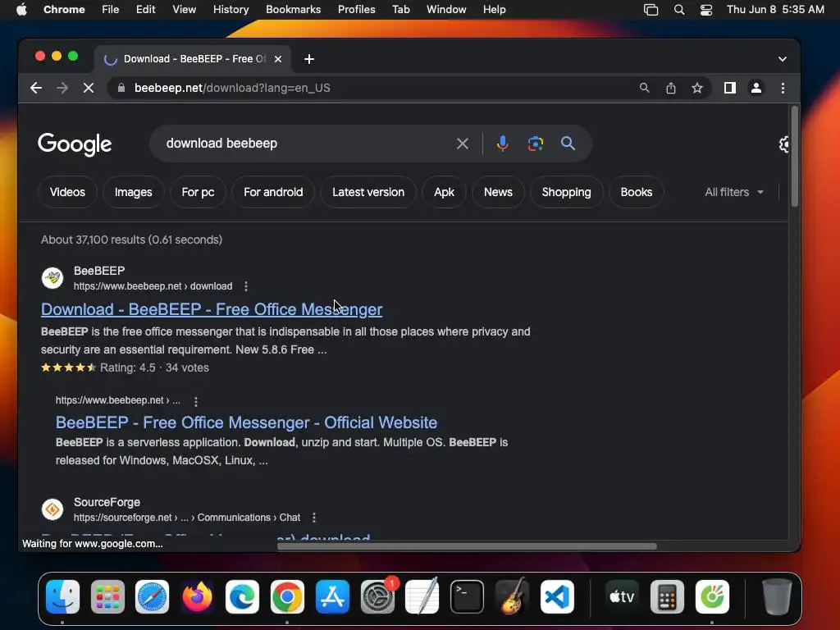The height and width of the screenshot is (630, 840).
Task: Open Finder from the Dock
Action: (62, 597)
